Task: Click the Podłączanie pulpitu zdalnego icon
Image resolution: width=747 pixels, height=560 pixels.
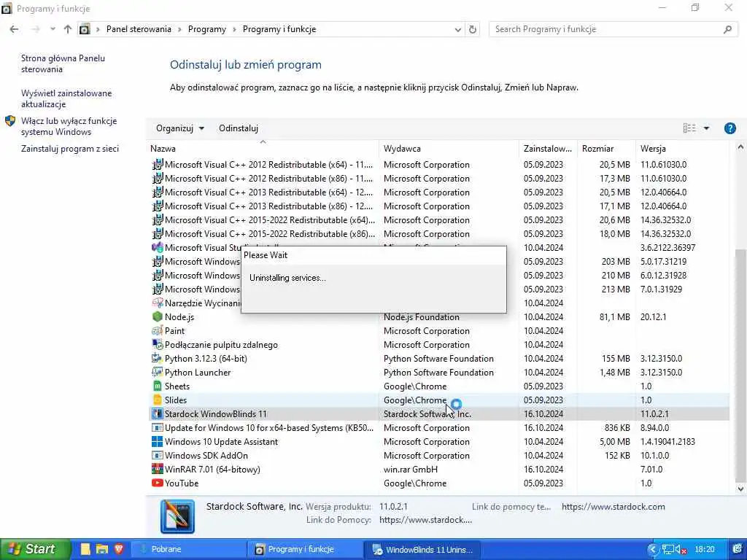Action: pyautogui.click(x=158, y=344)
